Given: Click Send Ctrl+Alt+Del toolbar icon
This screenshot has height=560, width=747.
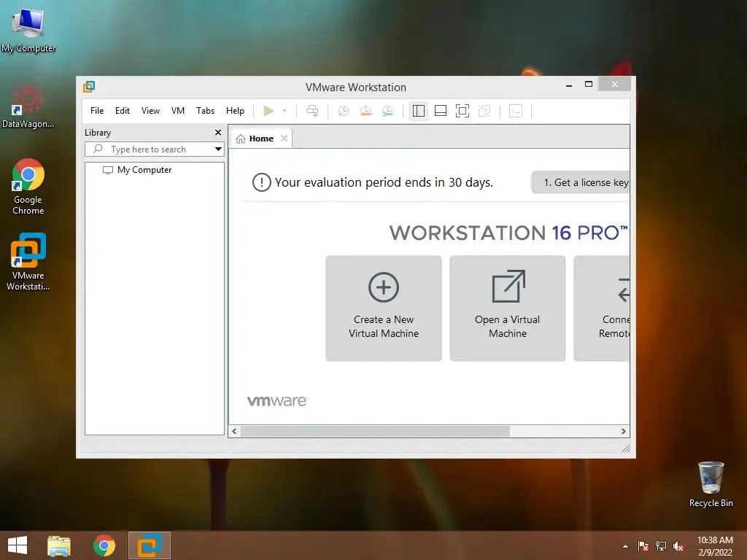Looking at the screenshot, I should click(312, 111).
